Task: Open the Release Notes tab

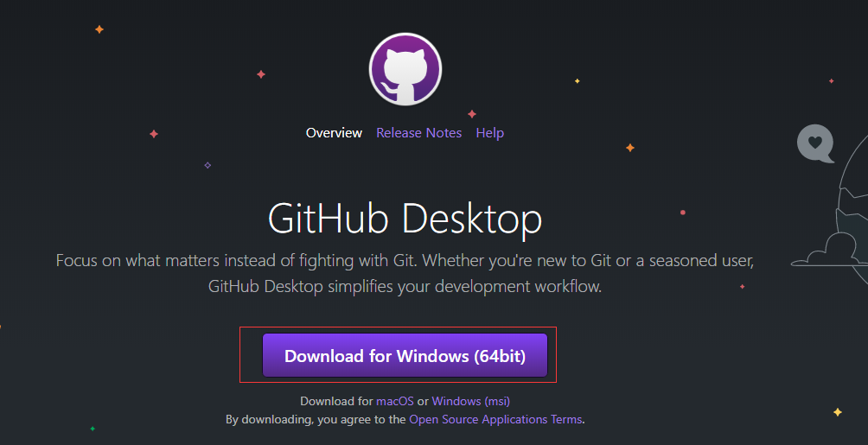Action: pos(419,133)
